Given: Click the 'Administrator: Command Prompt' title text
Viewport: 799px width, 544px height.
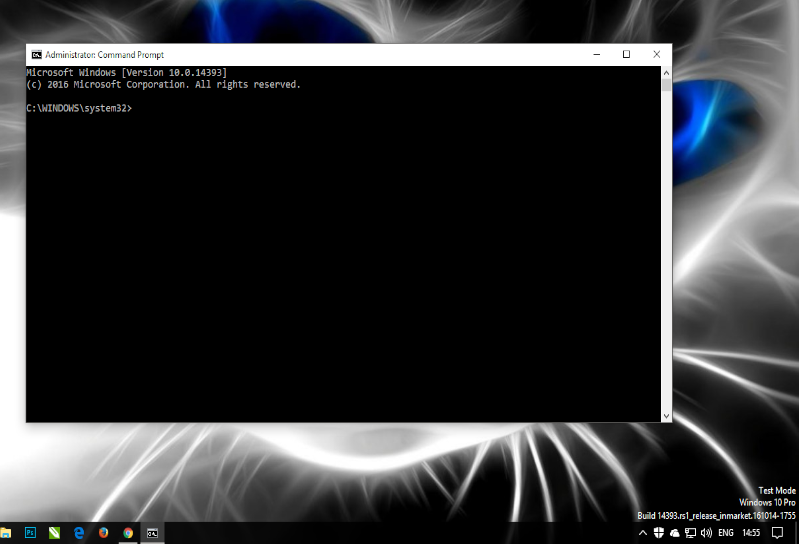Looking at the screenshot, I should tap(104, 55).
